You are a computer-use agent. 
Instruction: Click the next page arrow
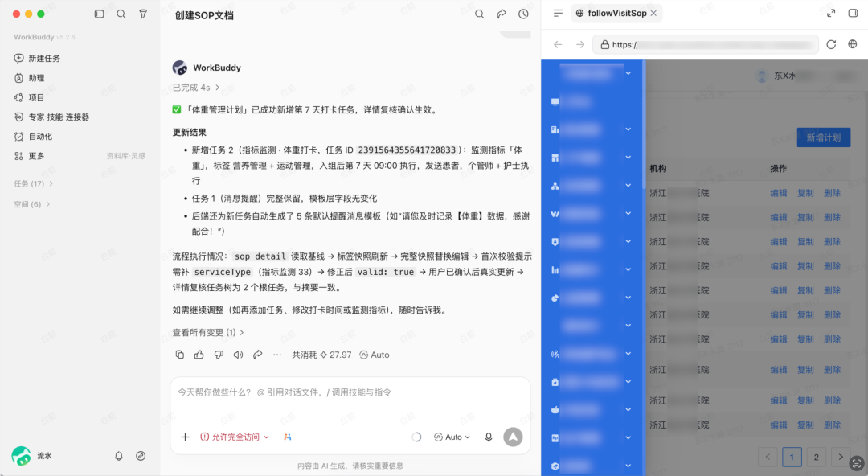[x=841, y=458]
